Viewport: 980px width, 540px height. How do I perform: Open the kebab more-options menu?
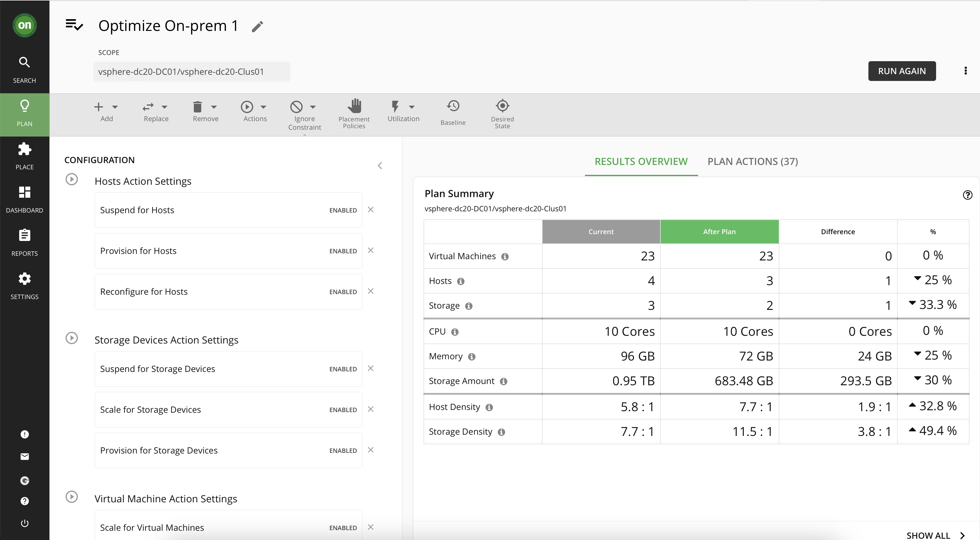coord(965,71)
